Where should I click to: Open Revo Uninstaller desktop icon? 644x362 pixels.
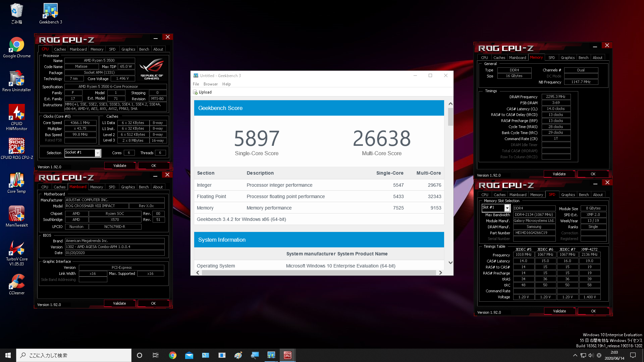coord(17,81)
